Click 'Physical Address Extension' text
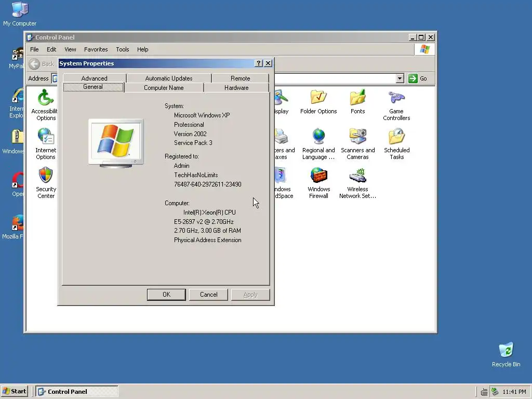The height and width of the screenshot is (399, 532). point(208,240)
